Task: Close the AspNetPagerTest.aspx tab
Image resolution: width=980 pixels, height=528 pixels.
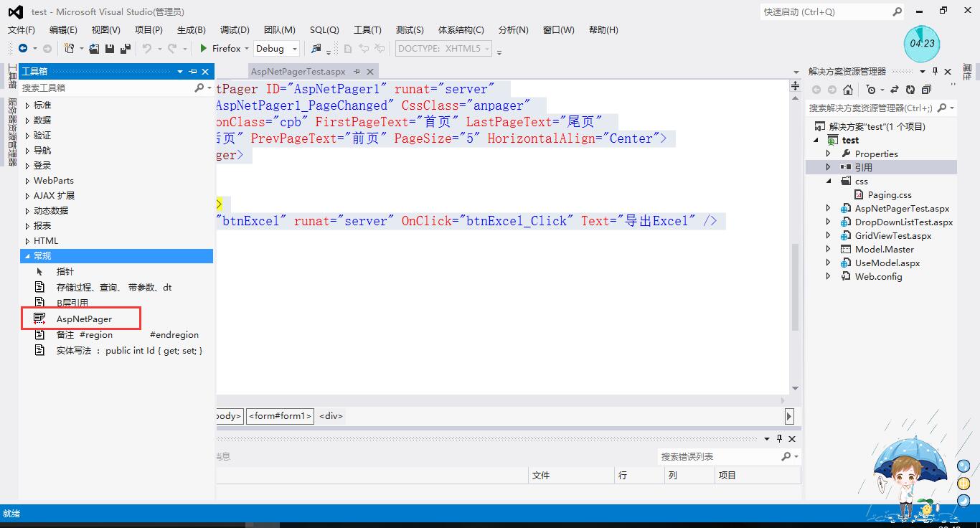Action: point(370,72)
